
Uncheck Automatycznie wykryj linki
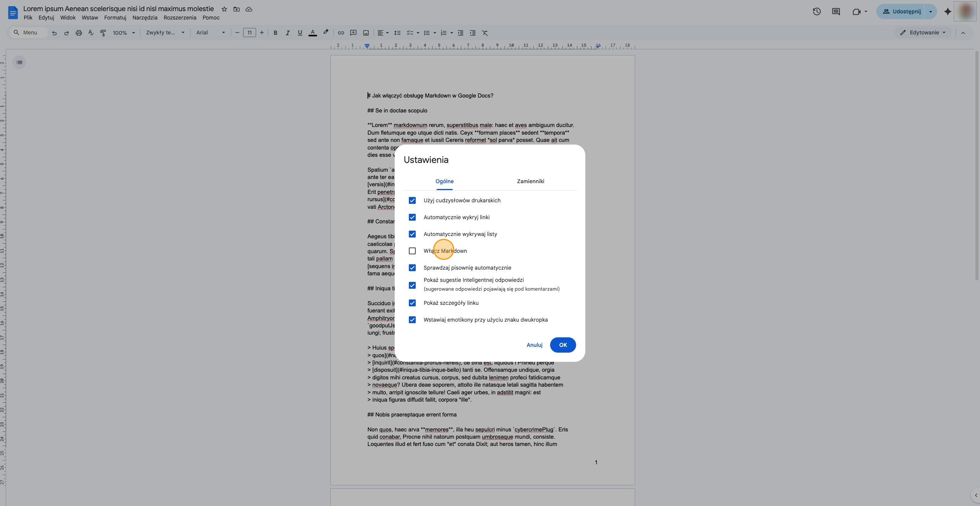tap(412, 217)
